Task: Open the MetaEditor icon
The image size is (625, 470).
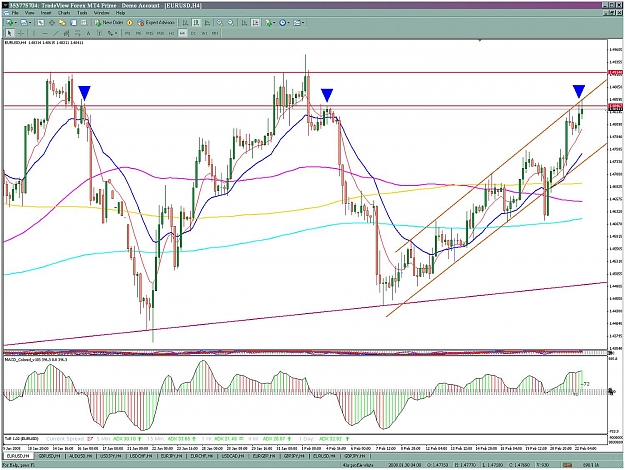Action: (x=130, y=23)
